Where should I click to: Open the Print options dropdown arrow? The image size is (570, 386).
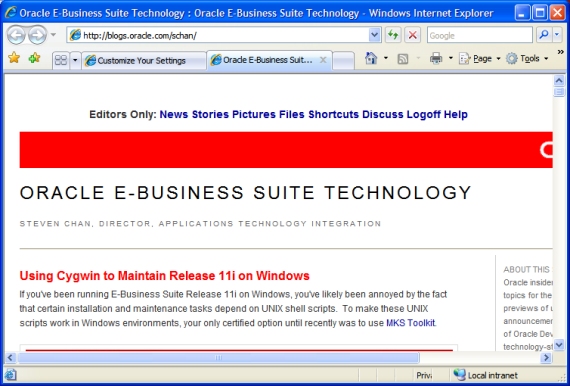coord(451,58)
